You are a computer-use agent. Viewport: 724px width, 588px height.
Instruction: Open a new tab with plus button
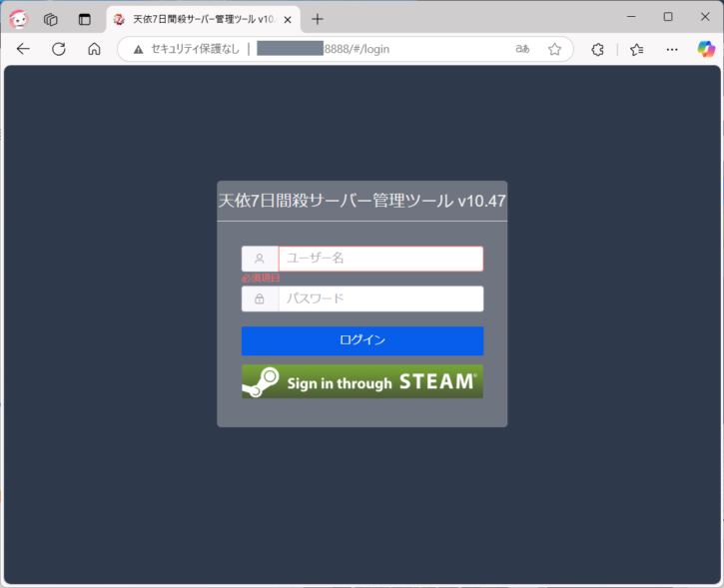(x=318, y=18)
